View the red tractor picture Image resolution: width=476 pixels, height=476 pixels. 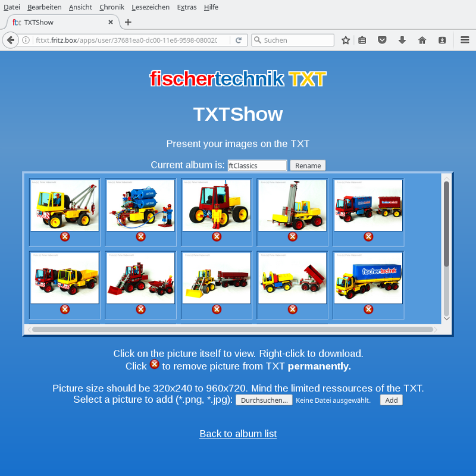pyautogui.click(x=217, y=205)
